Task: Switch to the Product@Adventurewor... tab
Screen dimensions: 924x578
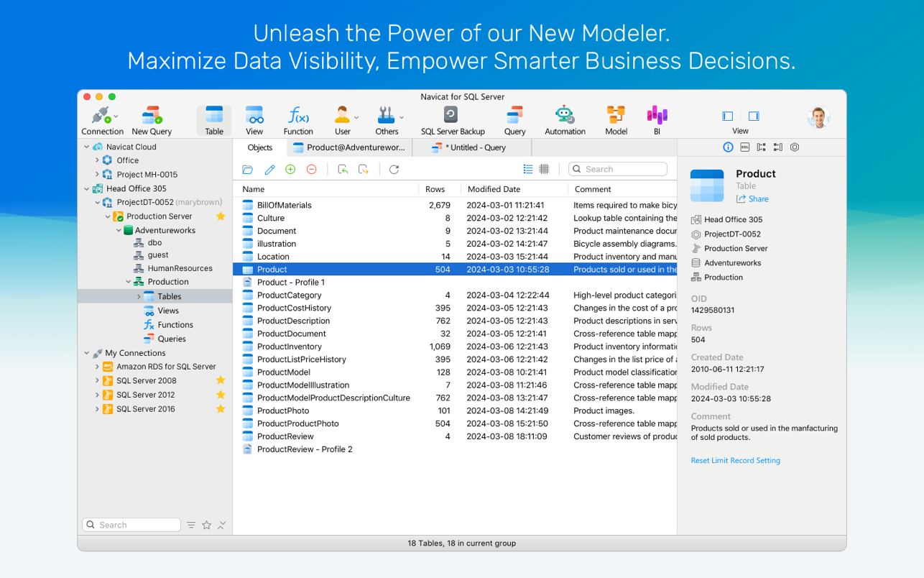Action: tap(349, 147)
